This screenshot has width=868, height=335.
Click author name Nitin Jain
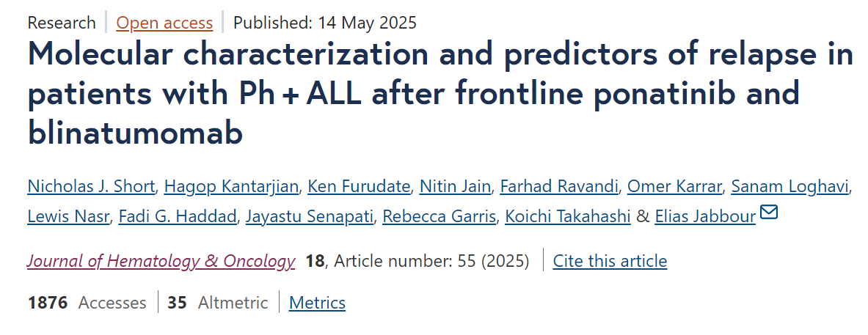(455, 187)
